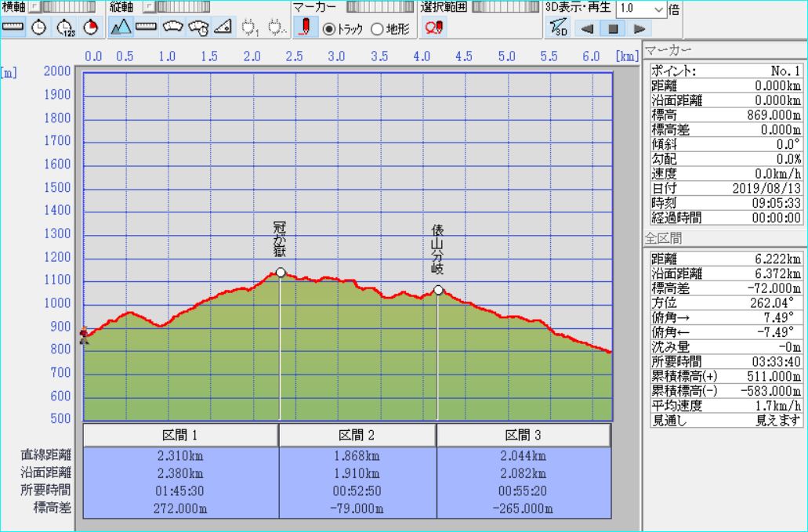Adjust the 選択範囲 slider
This screenshot has height=532, width=808.
click(x=505, y=7)
